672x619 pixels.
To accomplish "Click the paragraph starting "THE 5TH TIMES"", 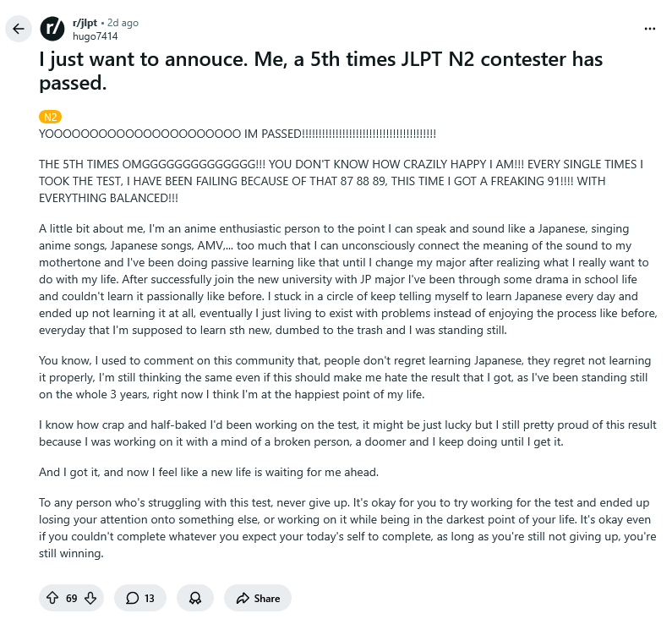I will pos(338,180).
